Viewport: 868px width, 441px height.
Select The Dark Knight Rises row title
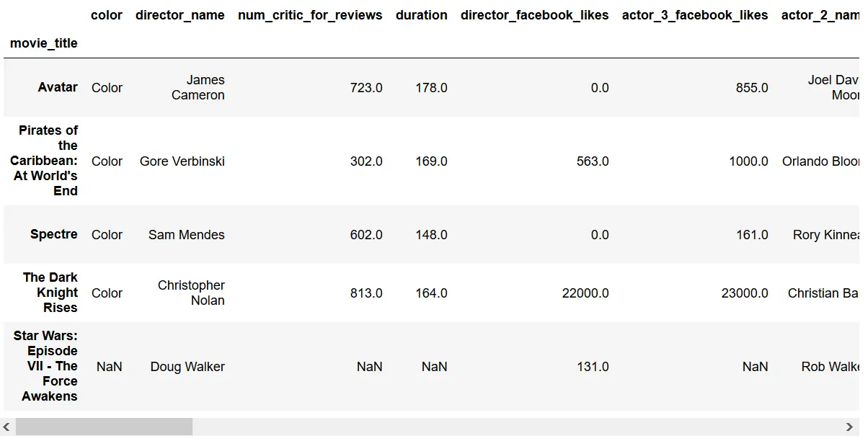[50, 293]
